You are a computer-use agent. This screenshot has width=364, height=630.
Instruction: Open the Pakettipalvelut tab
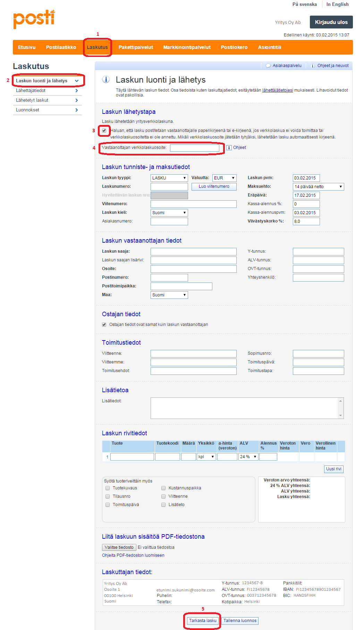(136, 47)
